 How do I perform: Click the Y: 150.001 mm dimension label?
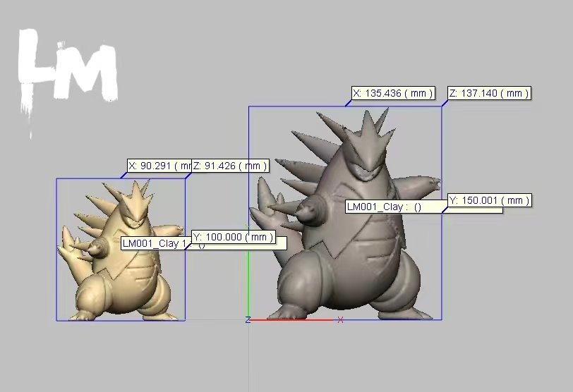tap(488, 201)
